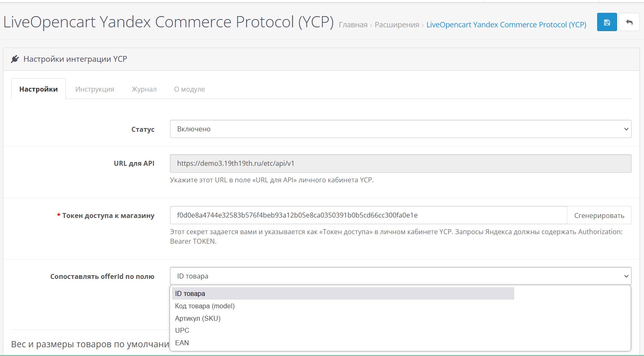This screenshot has width=644, height=356.
Task: Click the Настройки интеграции YCP panel heading
Action: 75,59
